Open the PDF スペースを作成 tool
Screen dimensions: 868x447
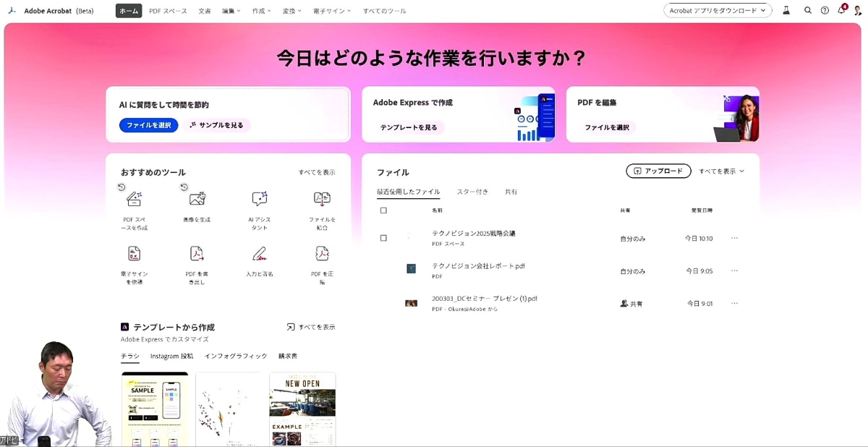coord(135,210)
